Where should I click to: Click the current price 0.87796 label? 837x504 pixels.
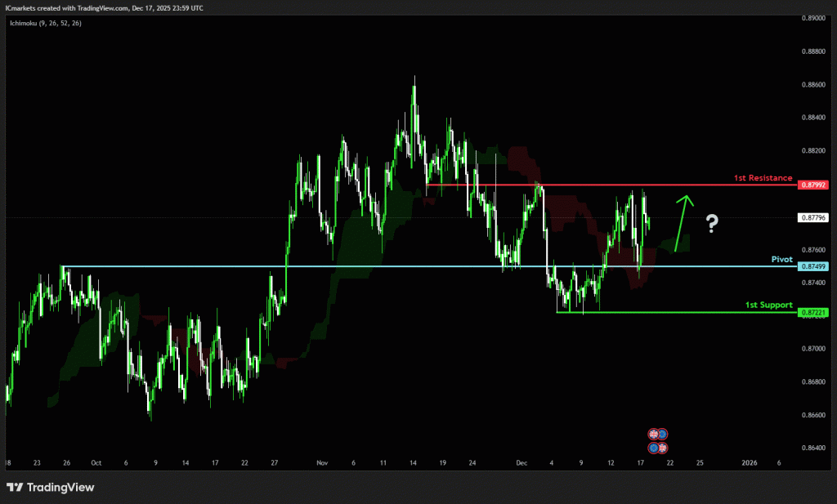(x=814, y=218)
